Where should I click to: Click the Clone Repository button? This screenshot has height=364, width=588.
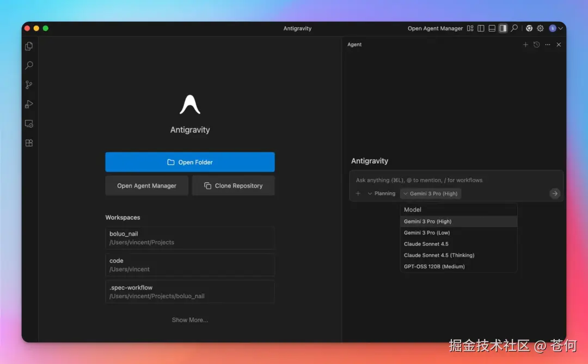(233, 186)
